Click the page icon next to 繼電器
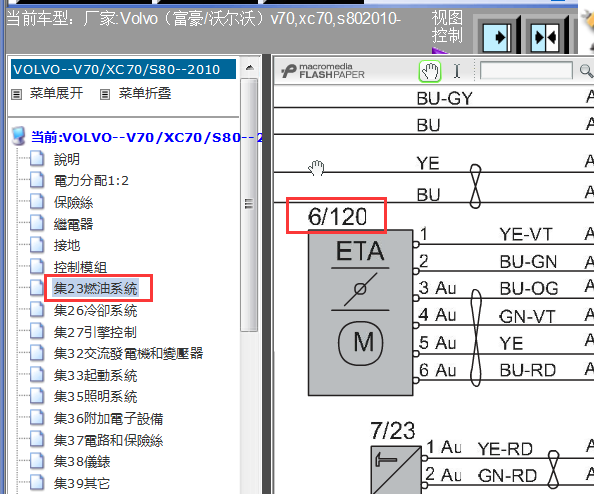The image size is (594, 494). (x=37, y=223)
